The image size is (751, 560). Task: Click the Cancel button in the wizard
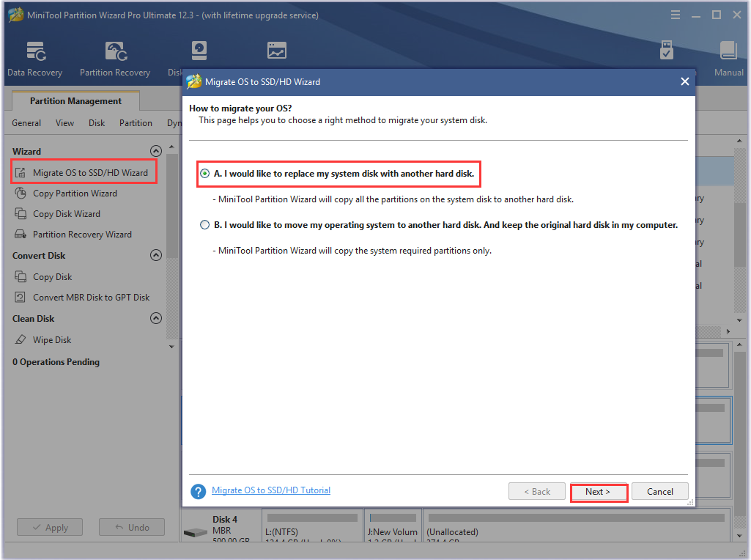660,492
